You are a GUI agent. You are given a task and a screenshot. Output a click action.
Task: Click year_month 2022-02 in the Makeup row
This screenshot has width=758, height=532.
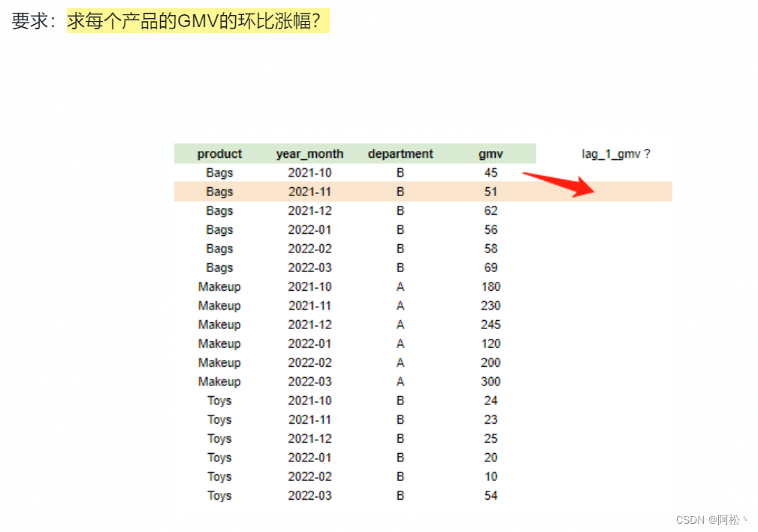pyautogui.click(x=310, y=363)
